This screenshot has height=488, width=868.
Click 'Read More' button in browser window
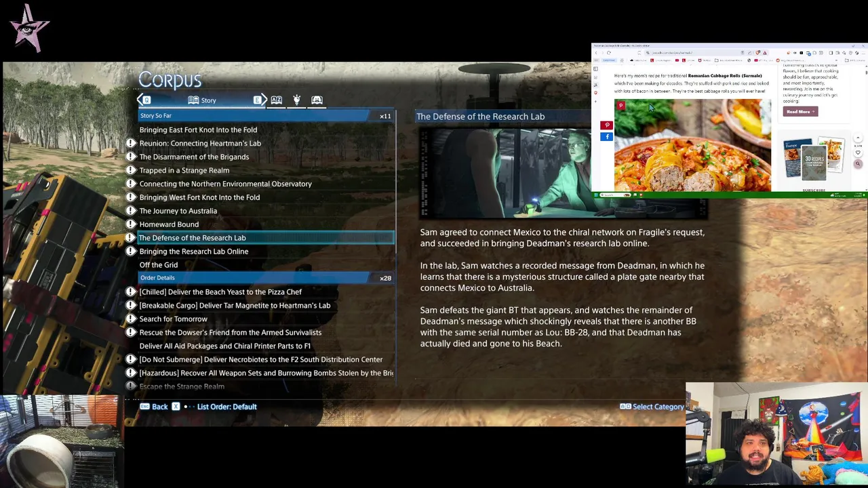pos(800,112)
